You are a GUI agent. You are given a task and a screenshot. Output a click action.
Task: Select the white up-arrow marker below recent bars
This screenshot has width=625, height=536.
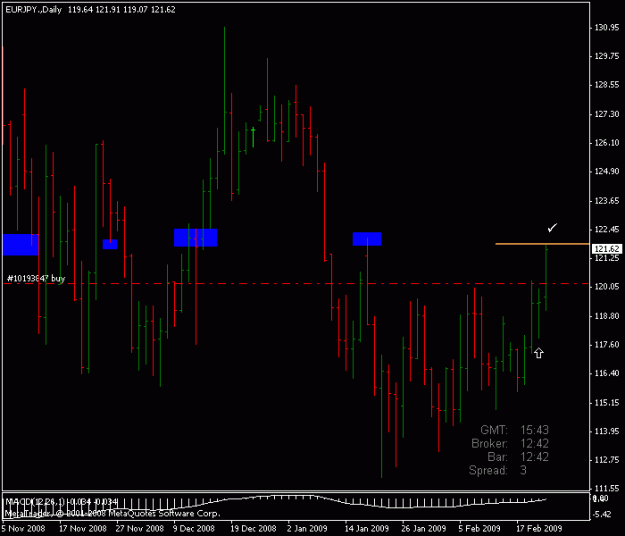click(x=539, y=353)
